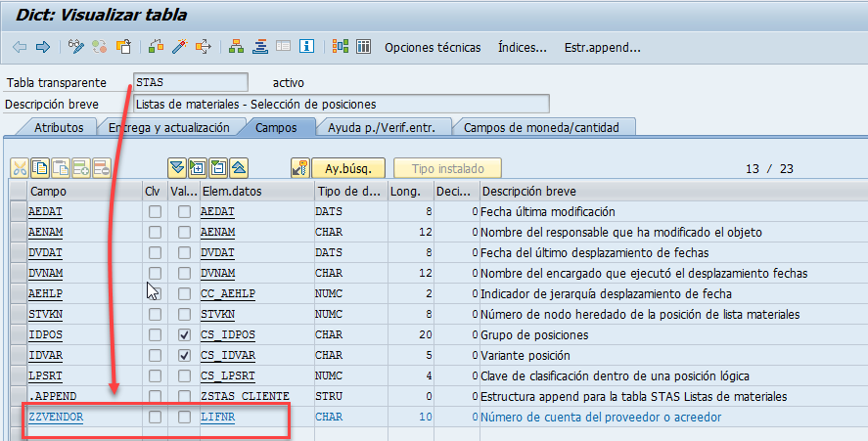Open the LIFNR data element link

pyautogui.click(x=217, y=417)
